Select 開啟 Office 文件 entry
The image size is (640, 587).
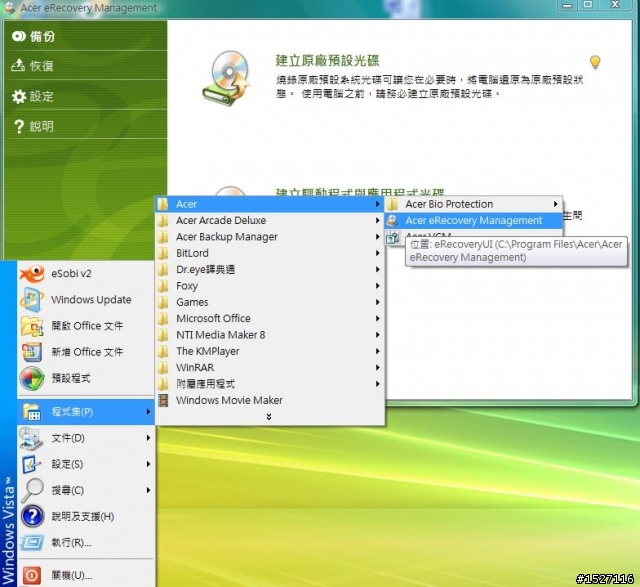pos(86,326)
